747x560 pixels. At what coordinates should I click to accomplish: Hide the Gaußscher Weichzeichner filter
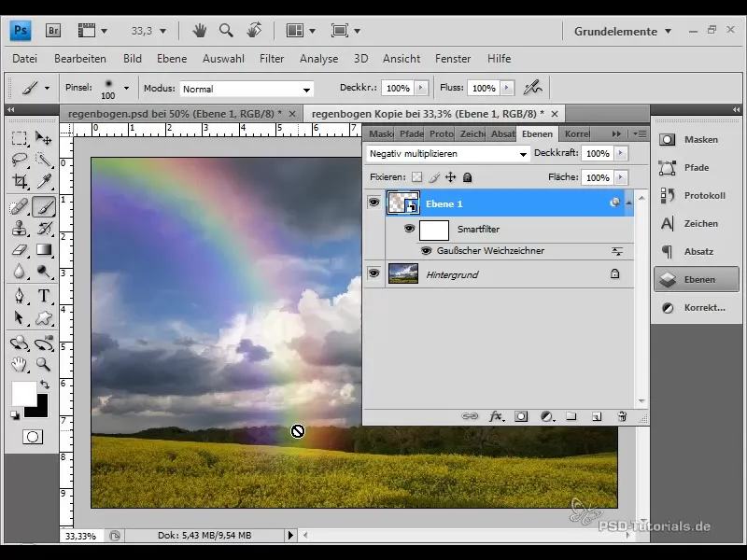[x=427, y=250]
